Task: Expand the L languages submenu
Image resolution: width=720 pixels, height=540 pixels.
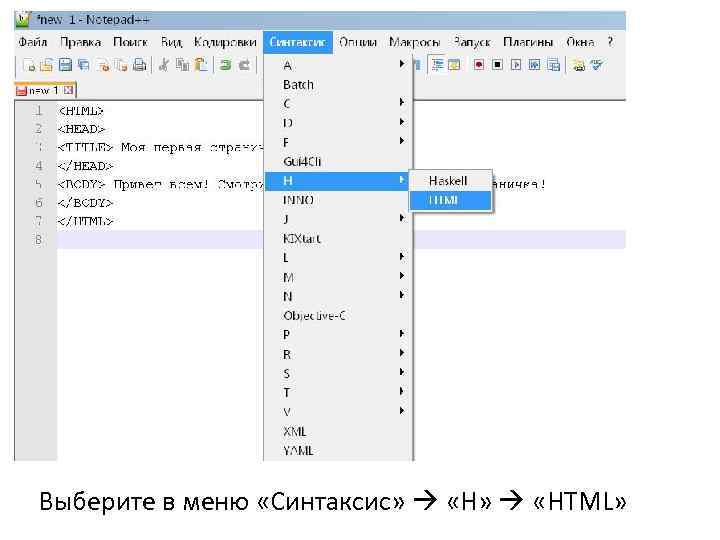Action: point(339,258)
